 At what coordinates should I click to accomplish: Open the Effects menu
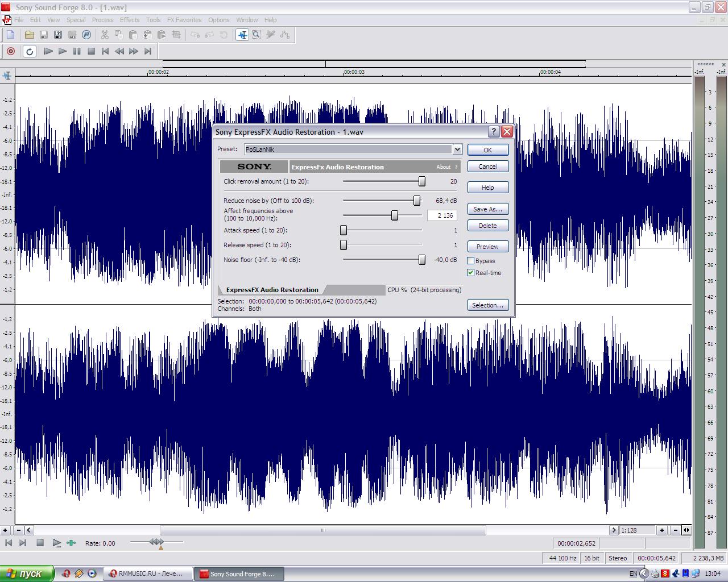tap(130, 20)
